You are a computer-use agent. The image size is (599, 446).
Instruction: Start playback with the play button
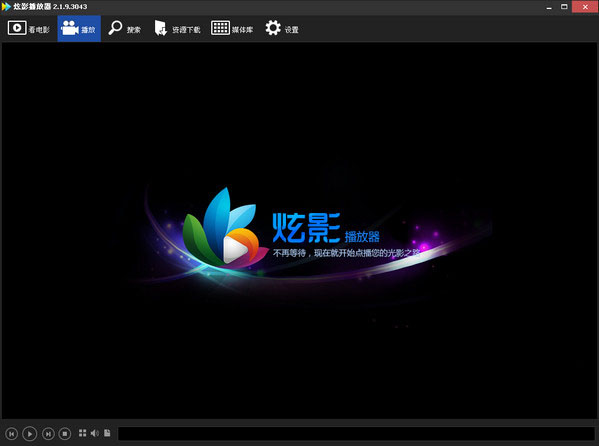pos(30,434)
